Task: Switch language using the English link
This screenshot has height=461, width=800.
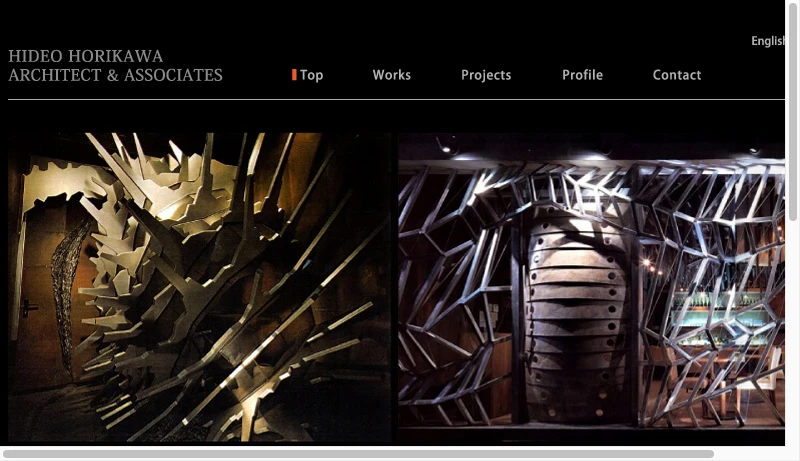Action: 768,41
